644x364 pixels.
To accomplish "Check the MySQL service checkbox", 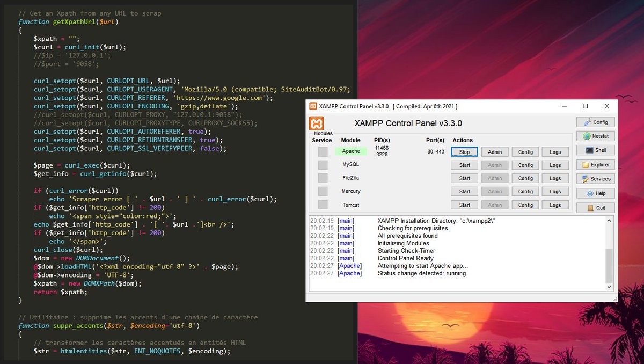I will 321,164.
